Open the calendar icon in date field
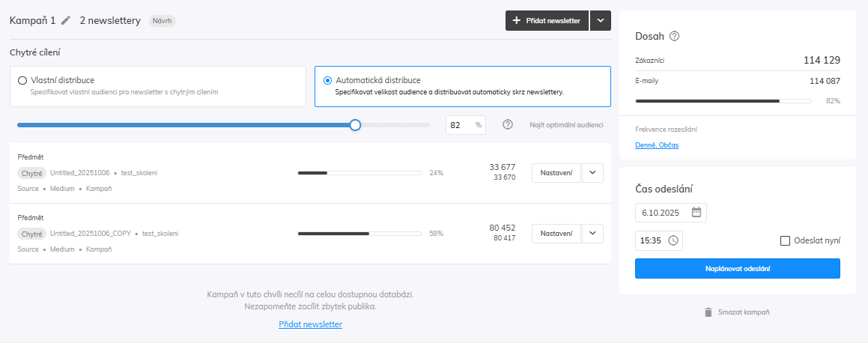 [696, 213]
